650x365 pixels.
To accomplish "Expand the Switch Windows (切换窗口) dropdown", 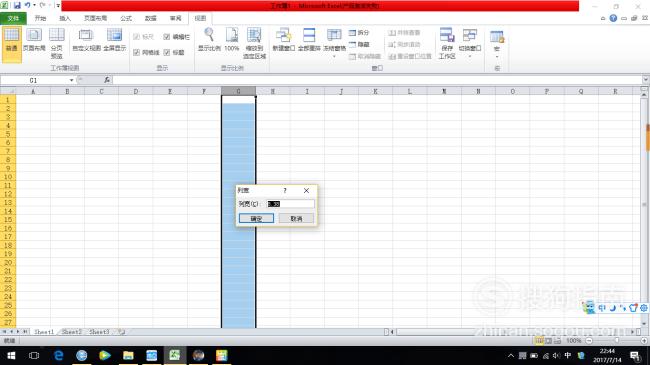I will [x=470, y=43].
